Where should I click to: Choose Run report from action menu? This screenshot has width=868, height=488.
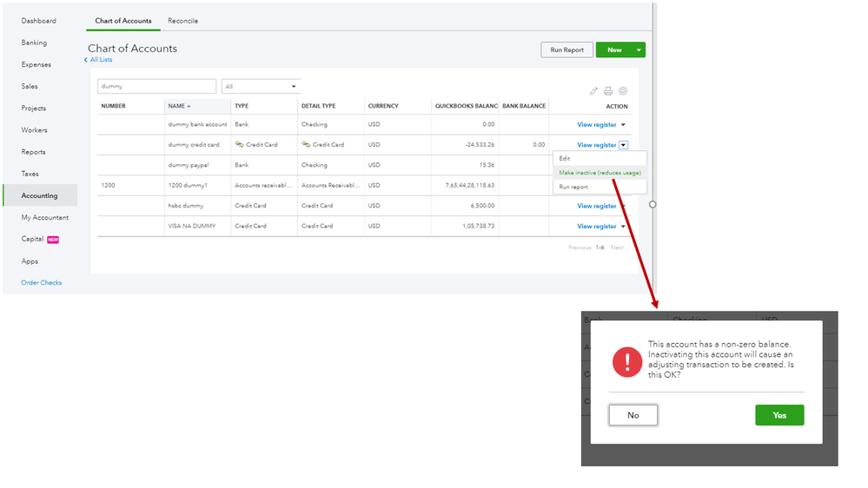pyautogui.click(x=600, y=187)
